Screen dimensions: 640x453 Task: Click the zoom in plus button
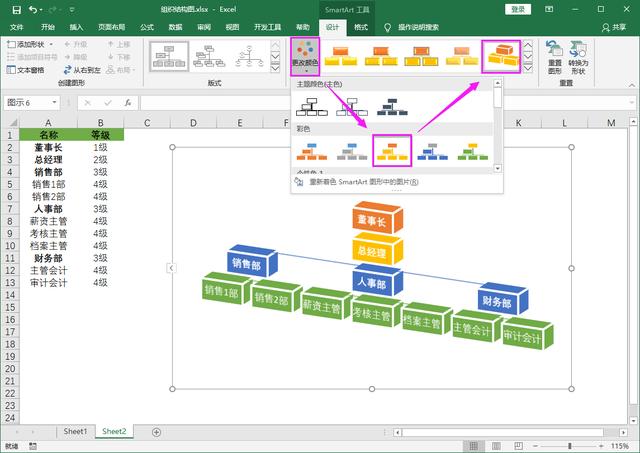601,446
